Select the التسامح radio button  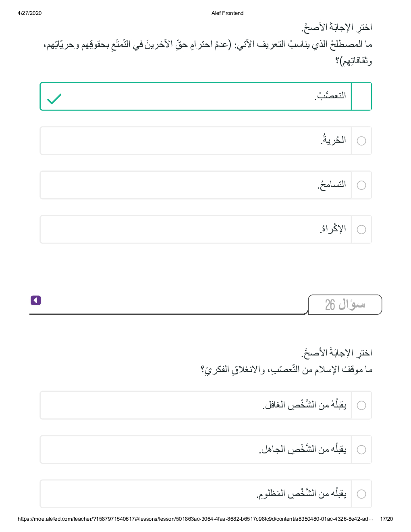pos(361,185)
